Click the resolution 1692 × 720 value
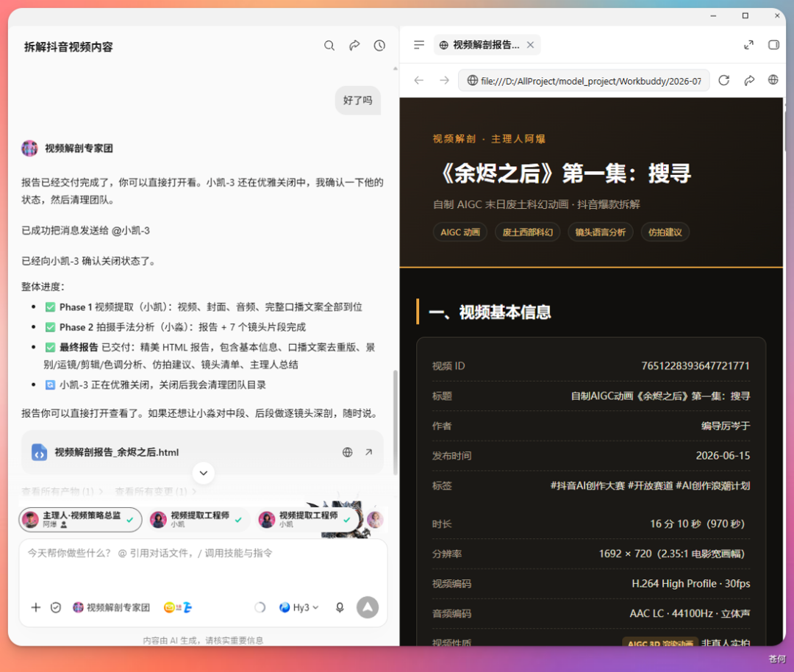This screenshot has height=672, width=794. pos(672,554)
